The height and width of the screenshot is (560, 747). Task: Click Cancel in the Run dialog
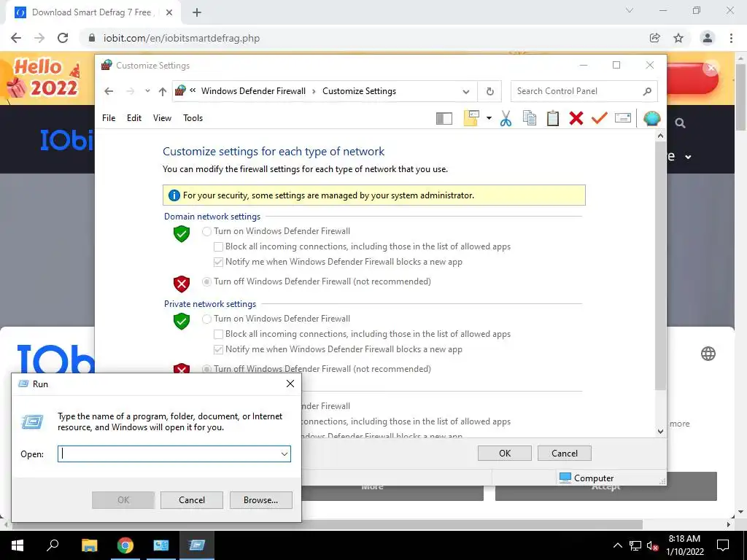tap(192, 500)
